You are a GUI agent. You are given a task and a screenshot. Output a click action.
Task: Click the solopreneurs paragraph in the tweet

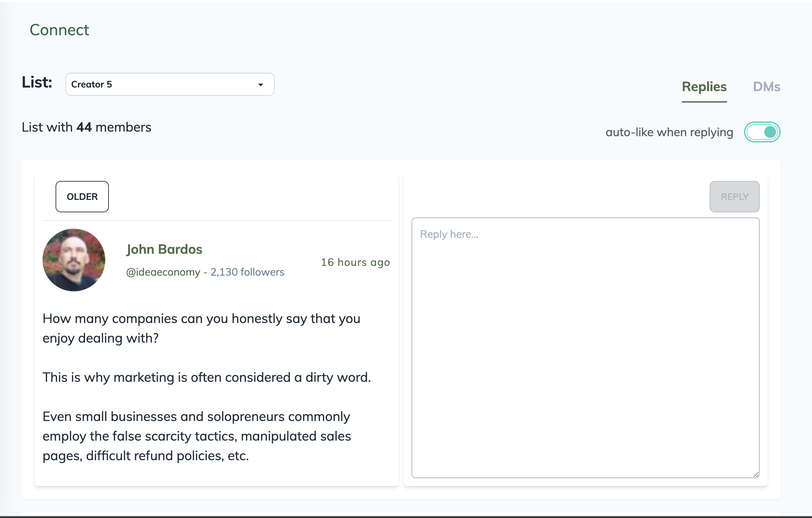[x=196, y=436]
